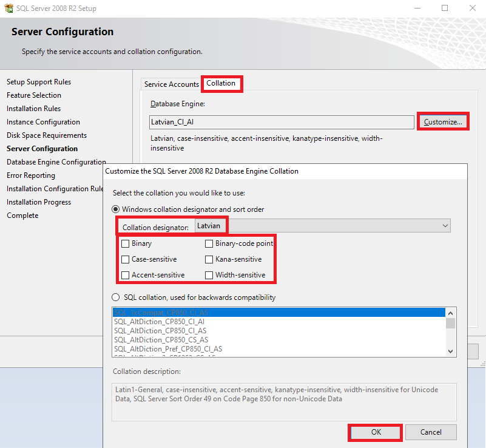Tick the Case-sensitive checkbox
This screenshot has height=448, width=486.
pyautogui.click(x=125, y=259)
